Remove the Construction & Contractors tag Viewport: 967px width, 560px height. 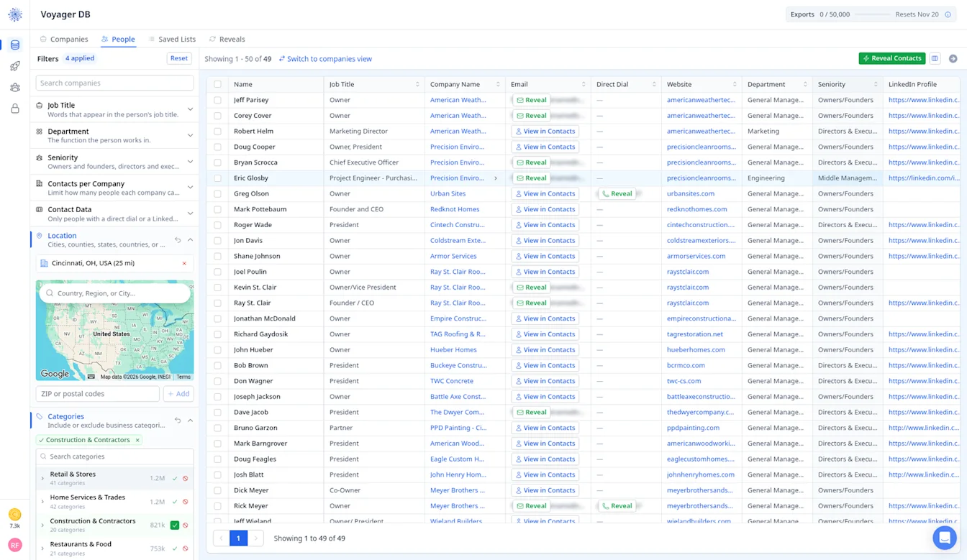click(x=137, y=440)
